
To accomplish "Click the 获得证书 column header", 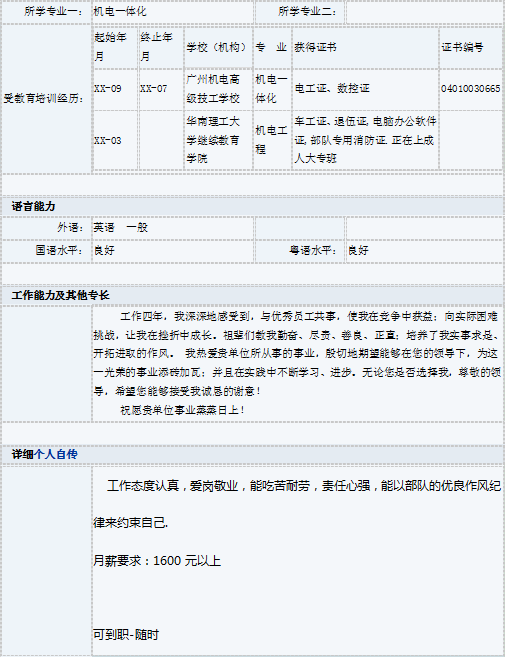I will pos(315,47).
